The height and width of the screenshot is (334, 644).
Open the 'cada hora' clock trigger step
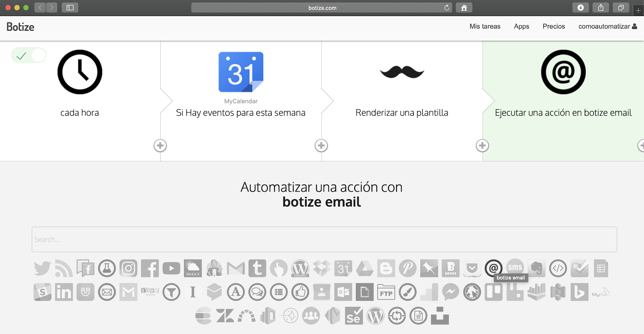(80, 72)
